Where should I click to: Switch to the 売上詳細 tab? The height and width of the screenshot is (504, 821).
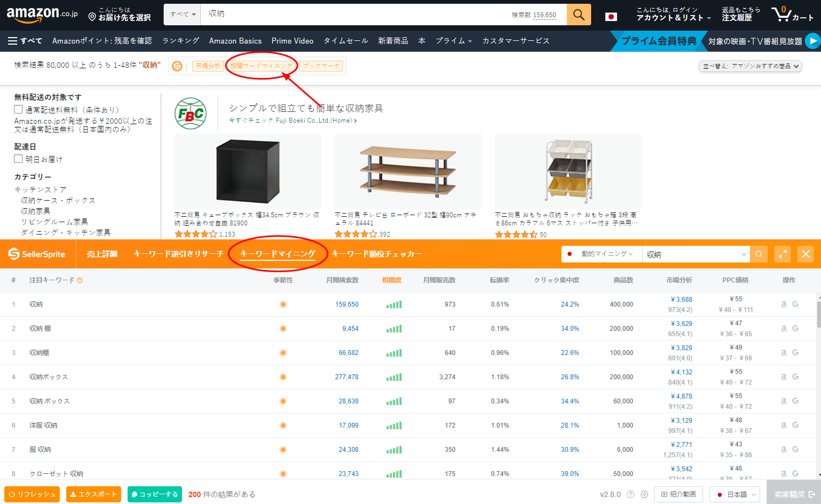click(102, 254)
